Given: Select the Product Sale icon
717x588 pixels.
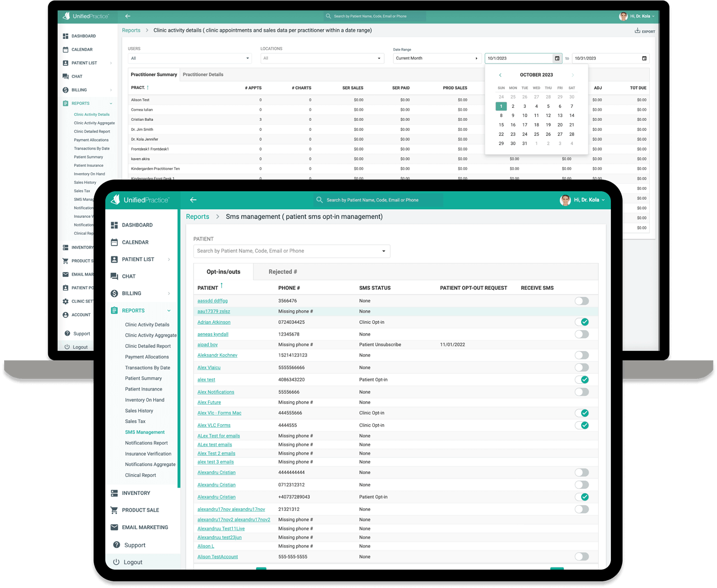Looking at the screenshot, I should click(114, 510).
